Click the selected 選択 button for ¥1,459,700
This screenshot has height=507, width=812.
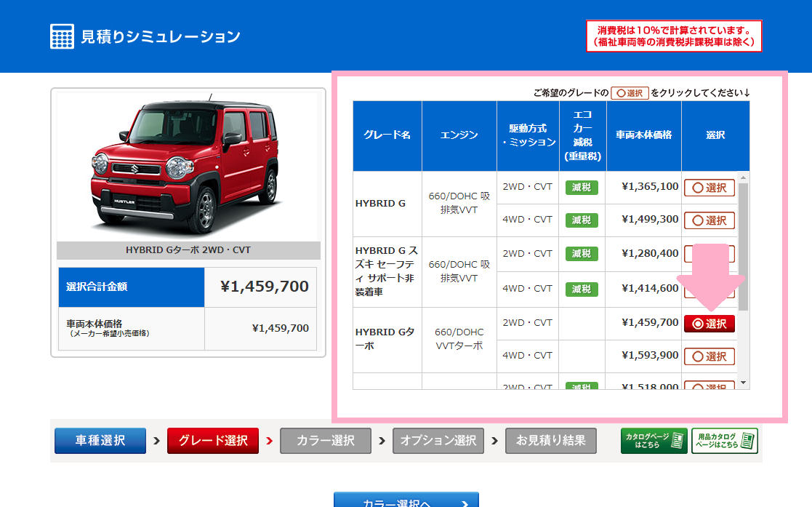point(710,324)
